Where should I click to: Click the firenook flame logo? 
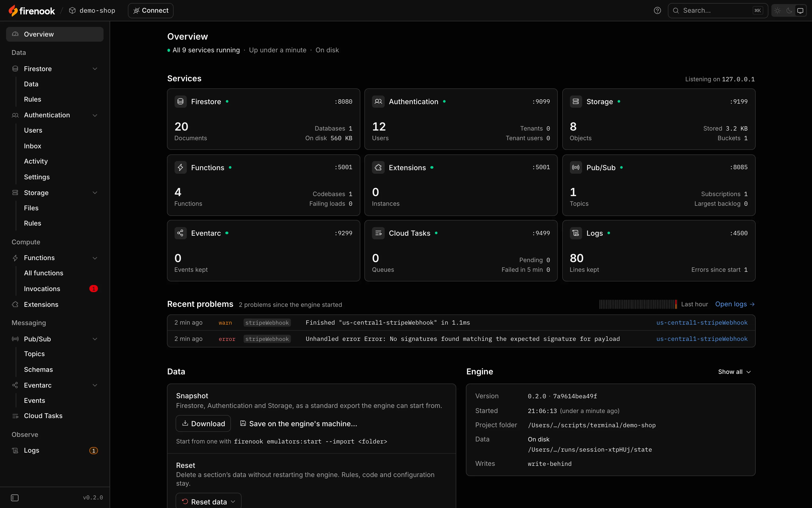click(x=13, y=11)
